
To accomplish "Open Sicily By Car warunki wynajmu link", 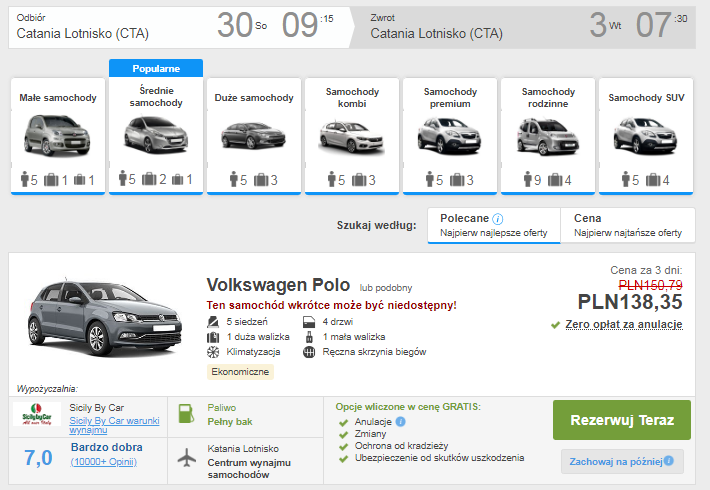I will [x=114, y=425].
